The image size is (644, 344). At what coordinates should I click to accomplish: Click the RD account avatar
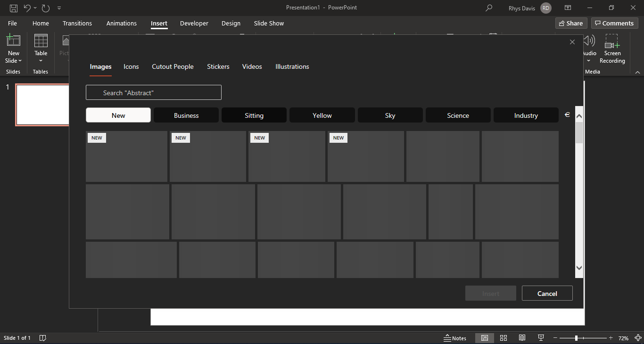click(546, 8)
